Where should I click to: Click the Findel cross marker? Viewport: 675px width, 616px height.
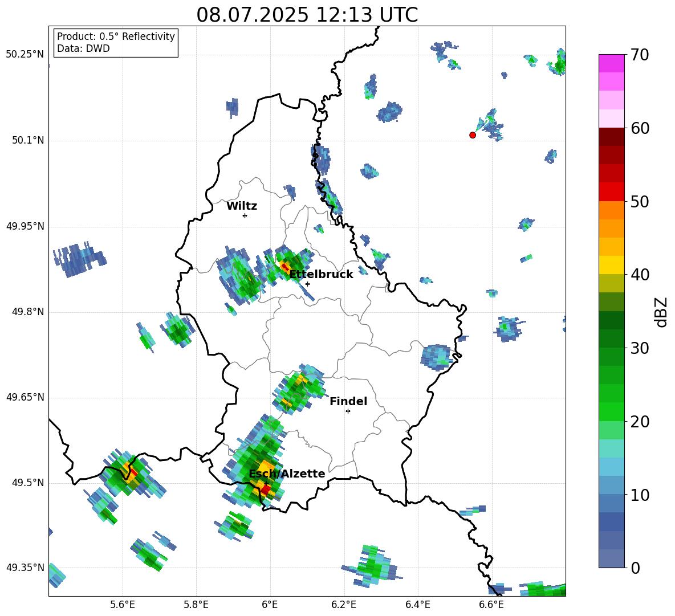coord(348,411)
